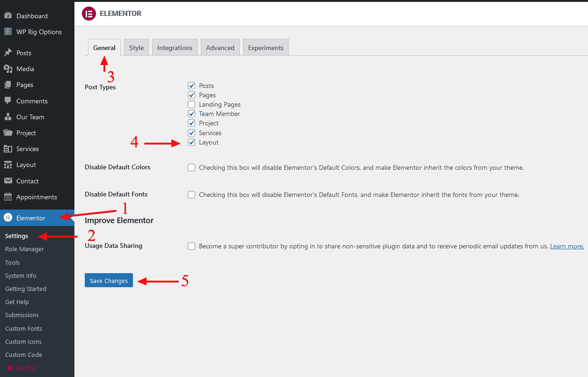Click the Pages icon in sidebar

point(7,85)
